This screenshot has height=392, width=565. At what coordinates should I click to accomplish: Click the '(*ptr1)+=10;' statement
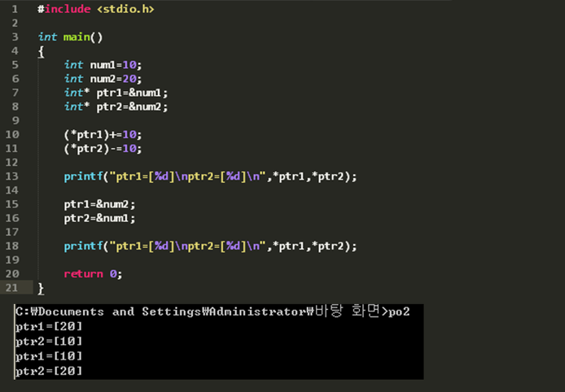103,135
